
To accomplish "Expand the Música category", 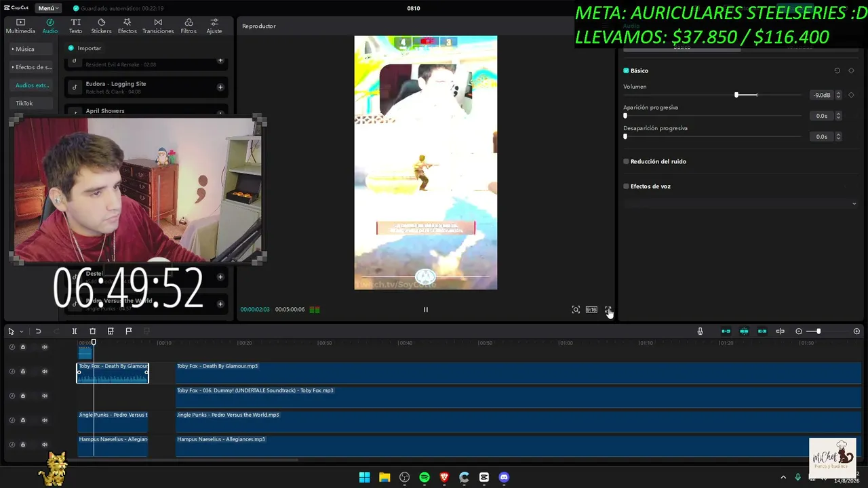I will (x=32, y=49).
